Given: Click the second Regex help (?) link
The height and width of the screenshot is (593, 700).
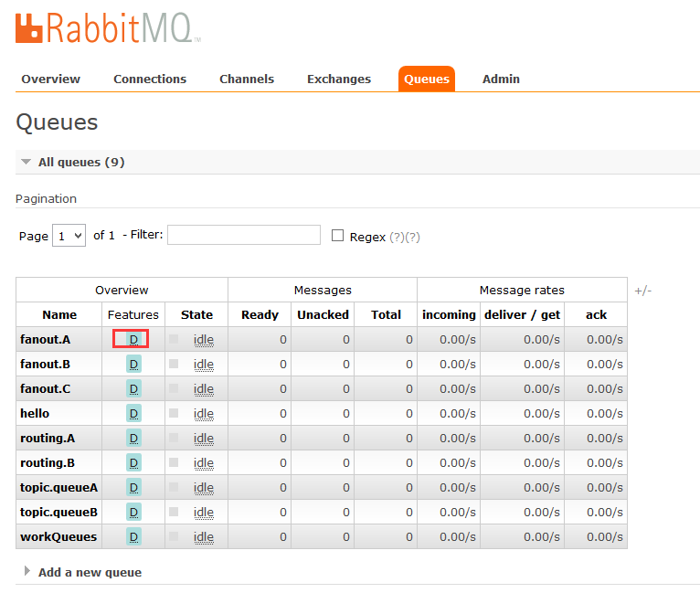Looking at the screenshot, I should coord(412,237).
